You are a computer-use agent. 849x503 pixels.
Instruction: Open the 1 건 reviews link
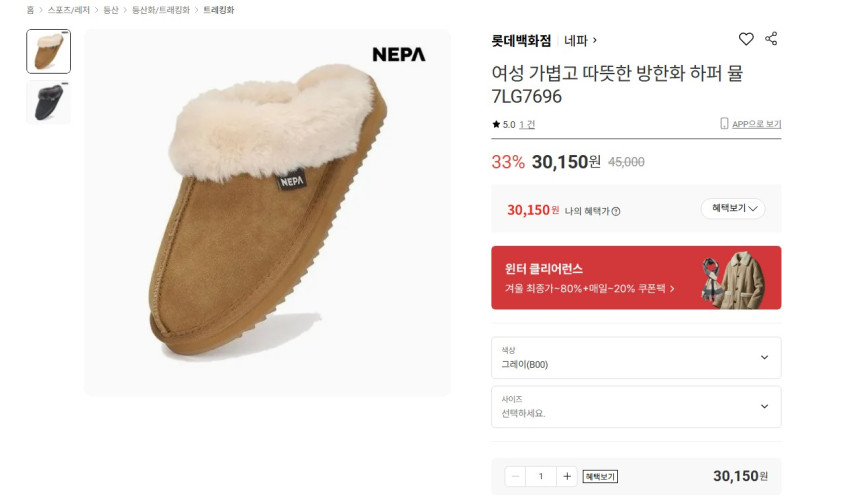(527, 125)
